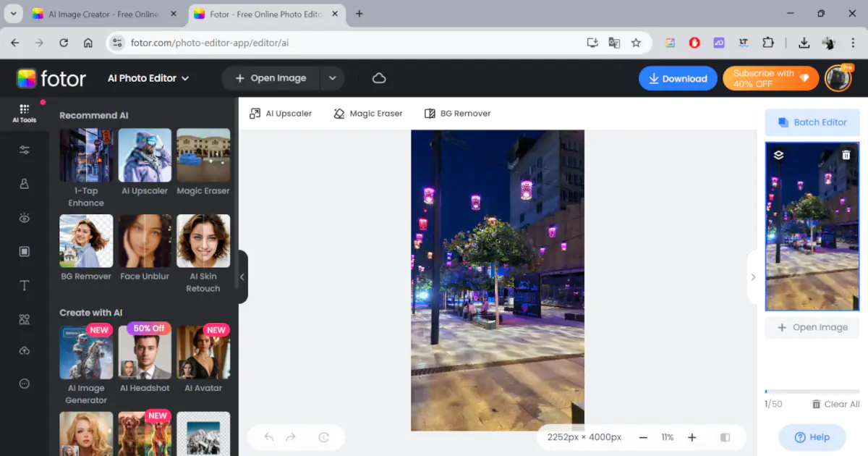Click Open Image below the thumbnail
This screenshot has height=456, width=868.
812,327
